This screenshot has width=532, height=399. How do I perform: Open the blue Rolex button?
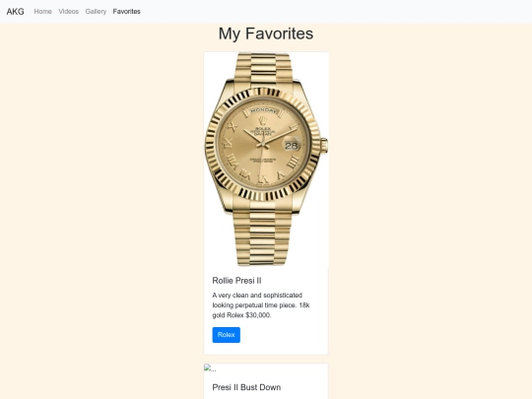pos(227,335)
